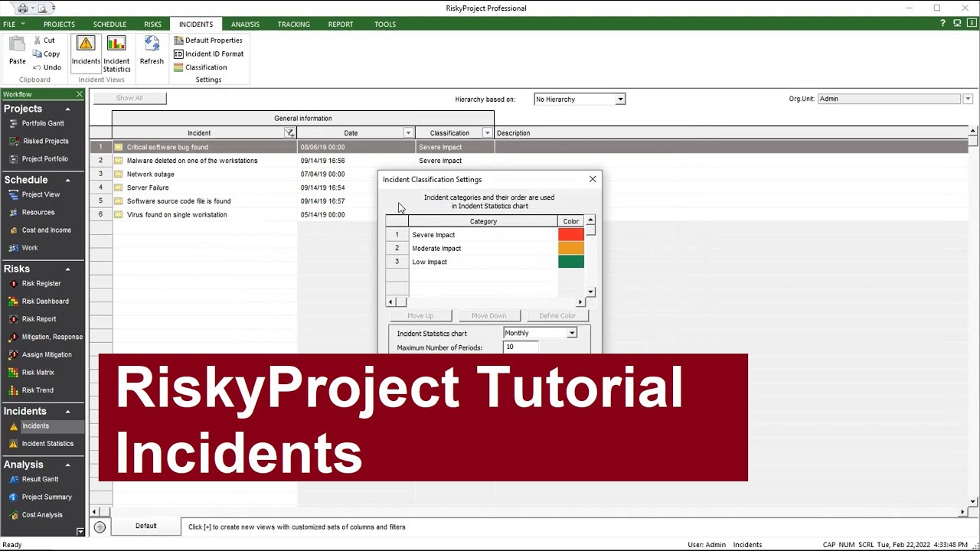The width and height of the screenshot is (980, 551).
Task: Click Low Impact green color swatch
Action: pyautogui.click(x=571, y=262)
